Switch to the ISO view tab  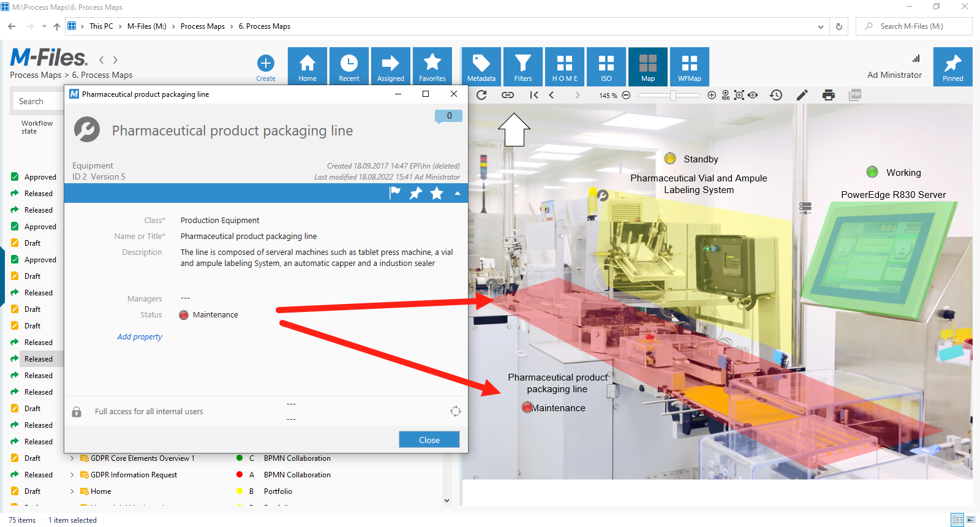pyautogui.click(x=606, y=66)
